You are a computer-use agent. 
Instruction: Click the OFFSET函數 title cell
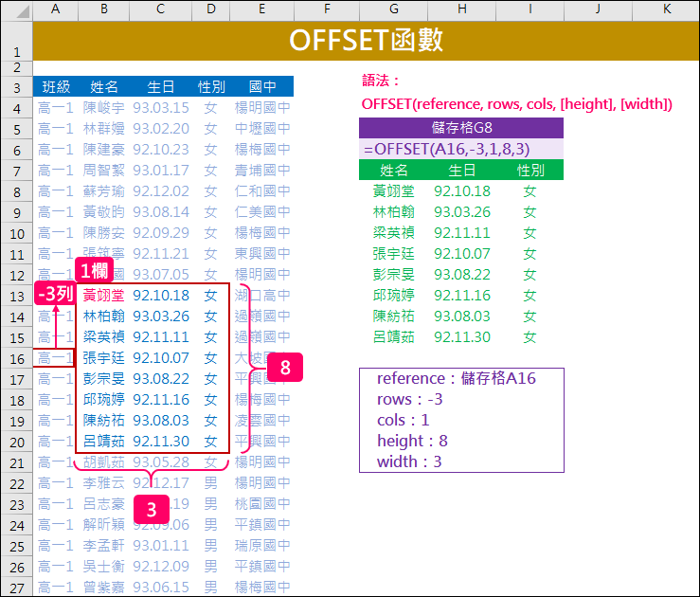click(366, 41)
